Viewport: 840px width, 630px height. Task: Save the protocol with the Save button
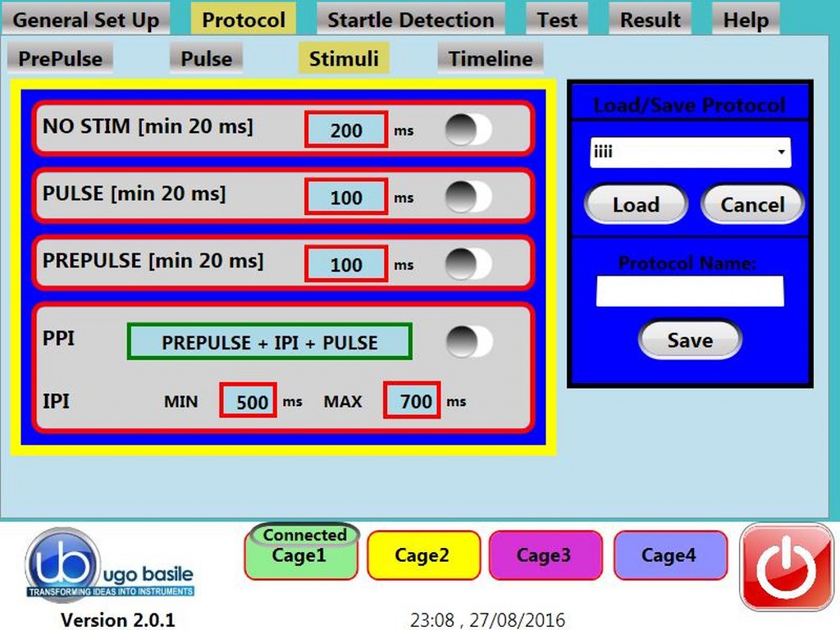(x=690, y=340)
